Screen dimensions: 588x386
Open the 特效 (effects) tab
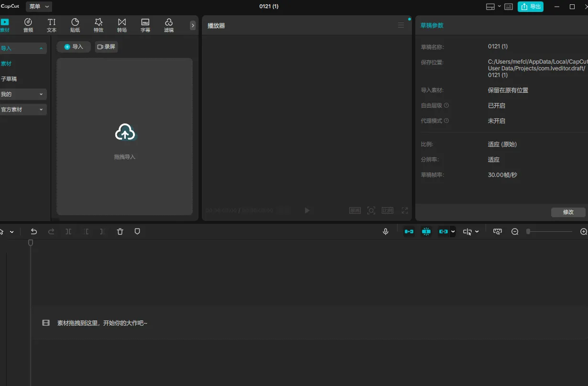tap(99, 25)
